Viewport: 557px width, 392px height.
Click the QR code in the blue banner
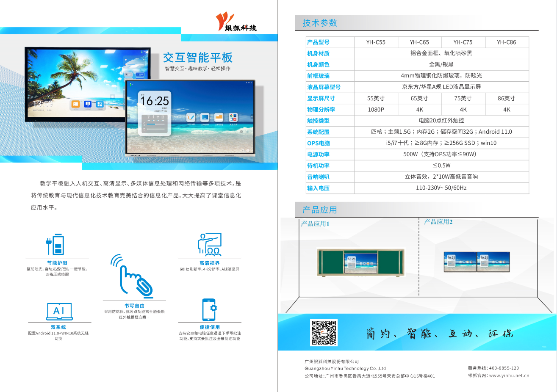[324, 332]
